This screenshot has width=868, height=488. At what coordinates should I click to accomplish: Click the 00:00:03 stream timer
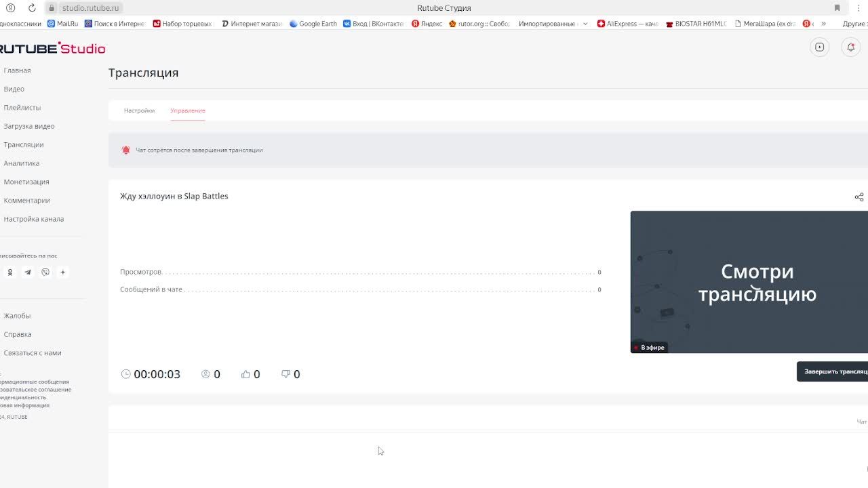tap(157, 374)
